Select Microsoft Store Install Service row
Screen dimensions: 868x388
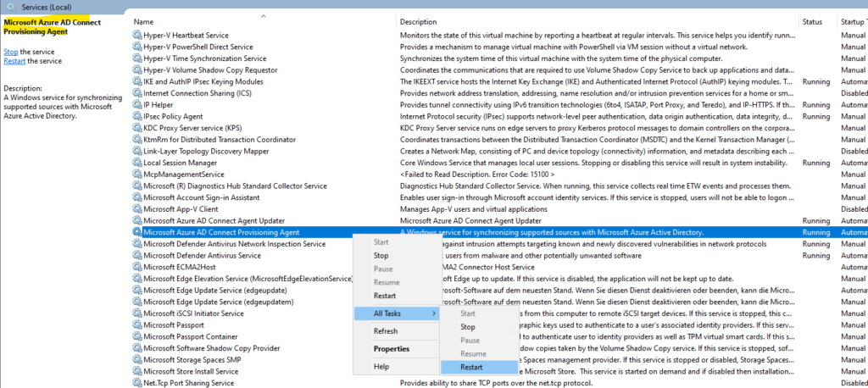(499, 371)
